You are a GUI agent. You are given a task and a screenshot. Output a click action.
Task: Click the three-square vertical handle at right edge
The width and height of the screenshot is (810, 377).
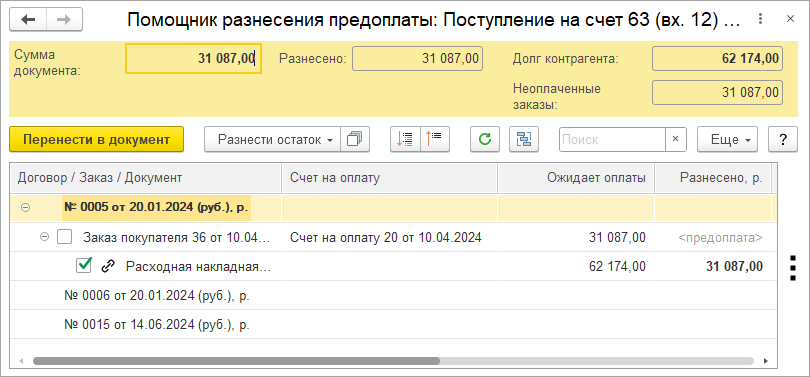pyautogui.click(x=793, y=268)
